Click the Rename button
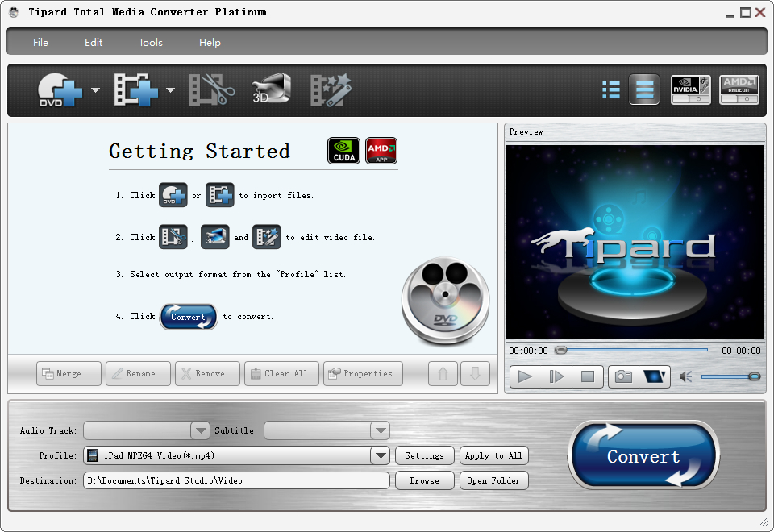Image resolution: width=774 pixels, height=532 pixels. click(x=138, y=373)
